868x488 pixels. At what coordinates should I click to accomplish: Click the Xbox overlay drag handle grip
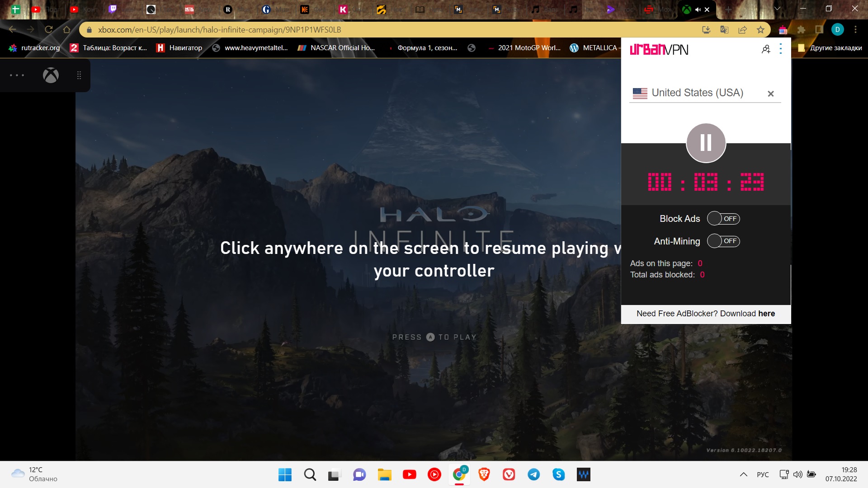pos(79,75)
